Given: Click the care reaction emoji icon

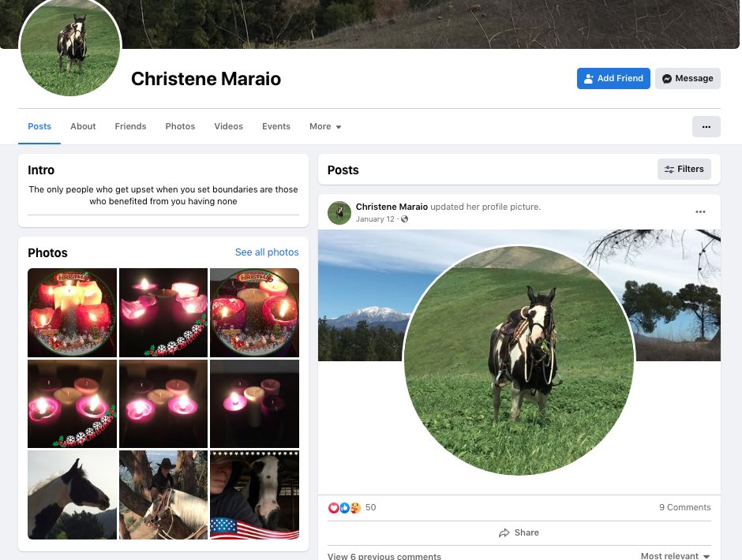Looking at the screenshot, I should [x=355, y=508].
